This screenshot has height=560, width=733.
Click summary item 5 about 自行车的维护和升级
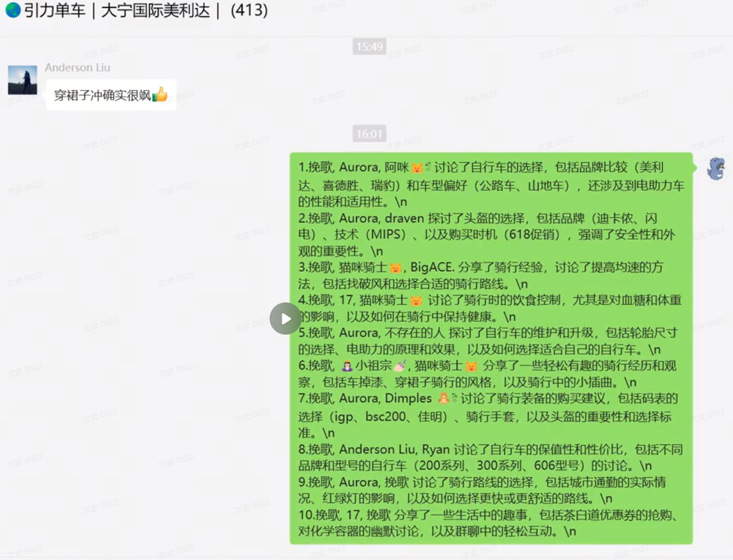[488, 341]
